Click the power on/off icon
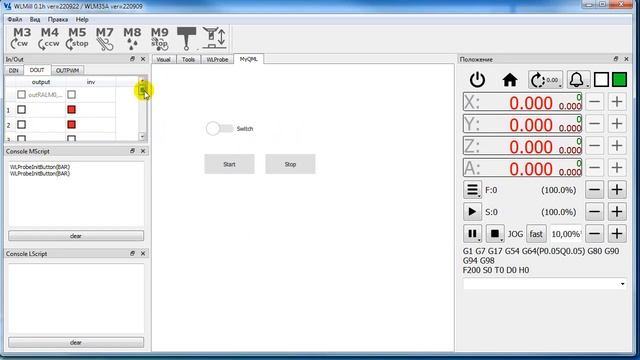 pyautogui.click(x=477, y=80)
